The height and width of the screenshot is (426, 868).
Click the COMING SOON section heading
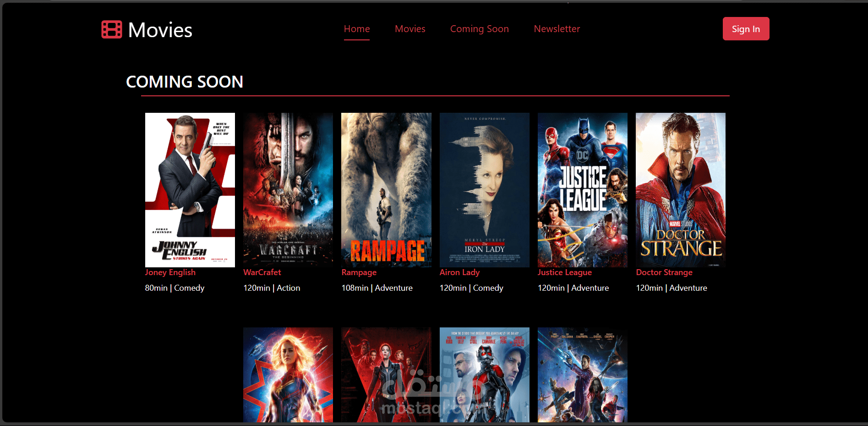(185, 82)
